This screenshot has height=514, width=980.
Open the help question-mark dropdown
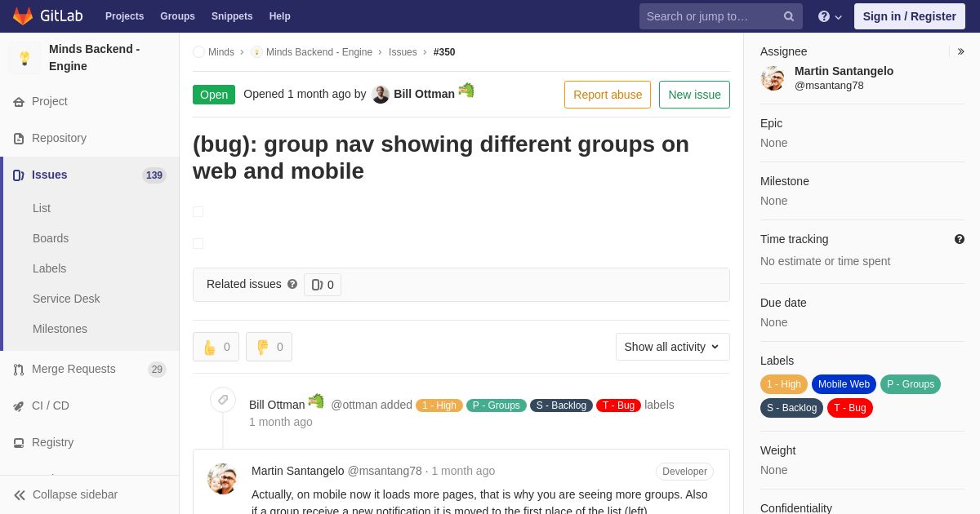click(830, 16)
